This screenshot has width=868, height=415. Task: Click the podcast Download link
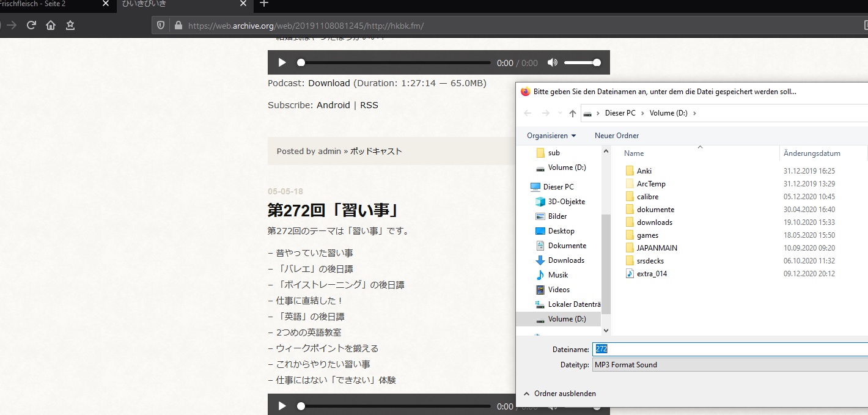pos(329,83)
